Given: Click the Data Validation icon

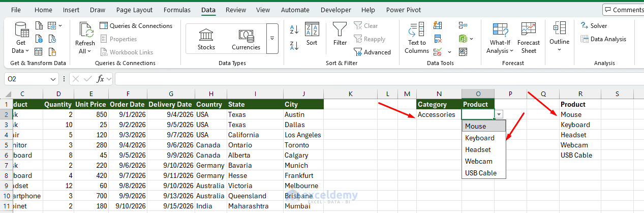Looking at the screenshot, I should (x=438, y=52).
